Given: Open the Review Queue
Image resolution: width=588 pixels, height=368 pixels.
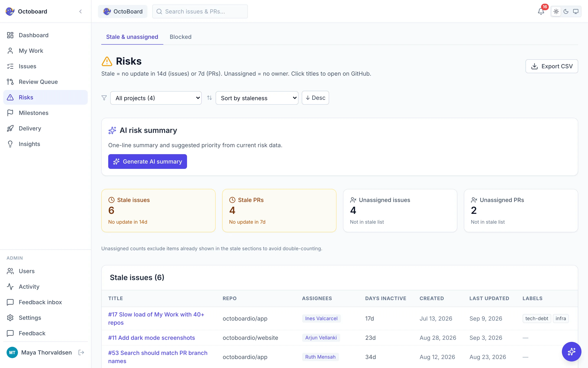Looking at the screenshot, I should click(46, 82).
